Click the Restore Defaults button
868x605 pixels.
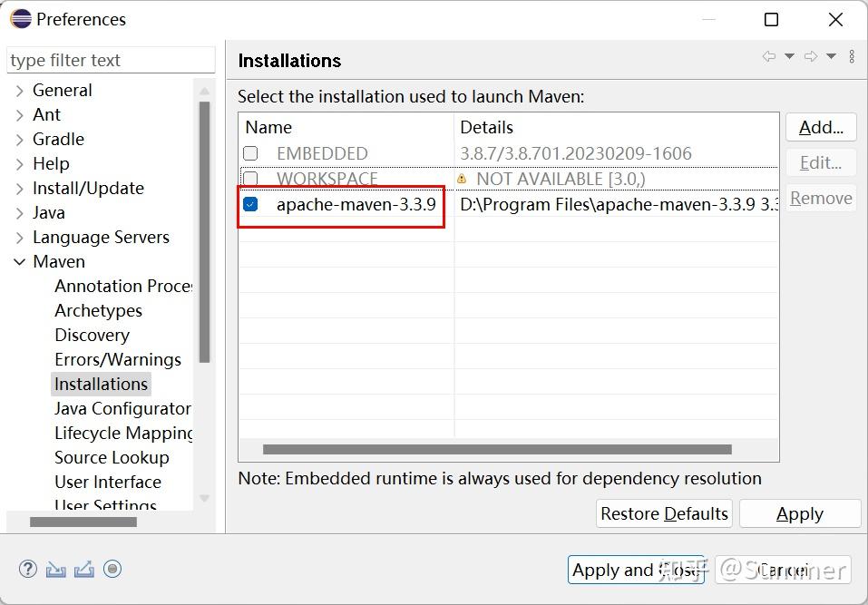pos(664,513)
